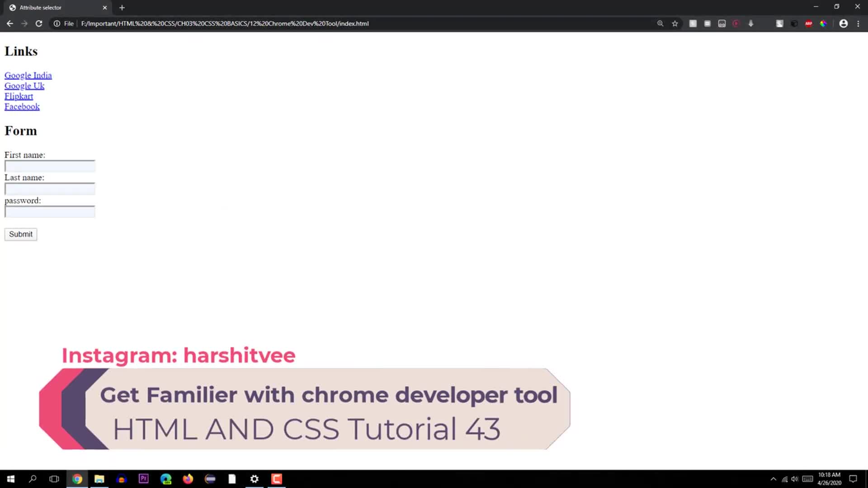868x488 pixels.
Task: Open the colorful color-wheel extension
Action: (x=823, y=23)
